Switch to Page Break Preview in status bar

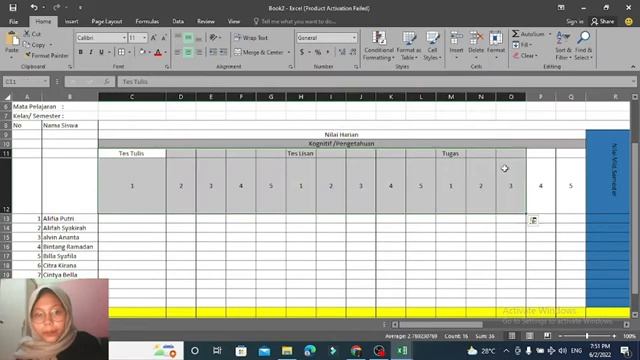[547, 336]
